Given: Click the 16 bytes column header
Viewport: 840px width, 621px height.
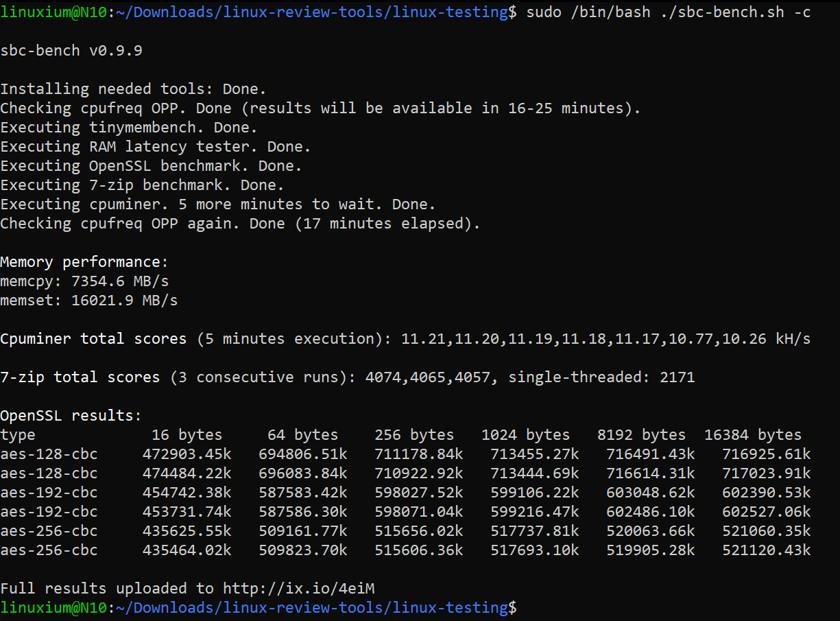Looking at the screenshot, I should coord(187,434).
